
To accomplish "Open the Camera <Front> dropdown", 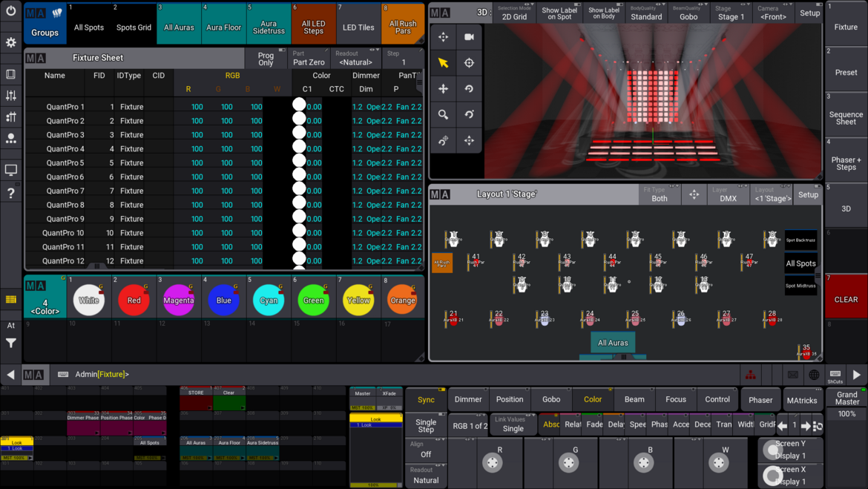I will pos(773,13).
